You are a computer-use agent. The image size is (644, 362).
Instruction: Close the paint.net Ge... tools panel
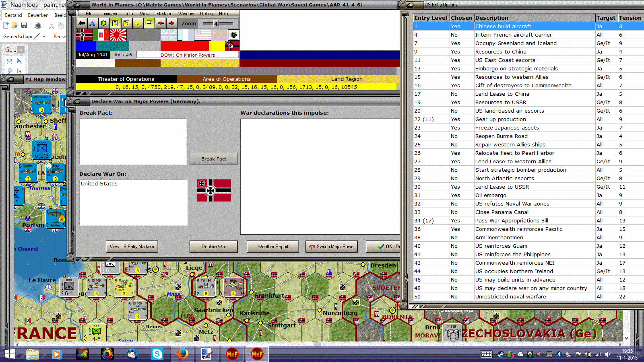[21, 49]
